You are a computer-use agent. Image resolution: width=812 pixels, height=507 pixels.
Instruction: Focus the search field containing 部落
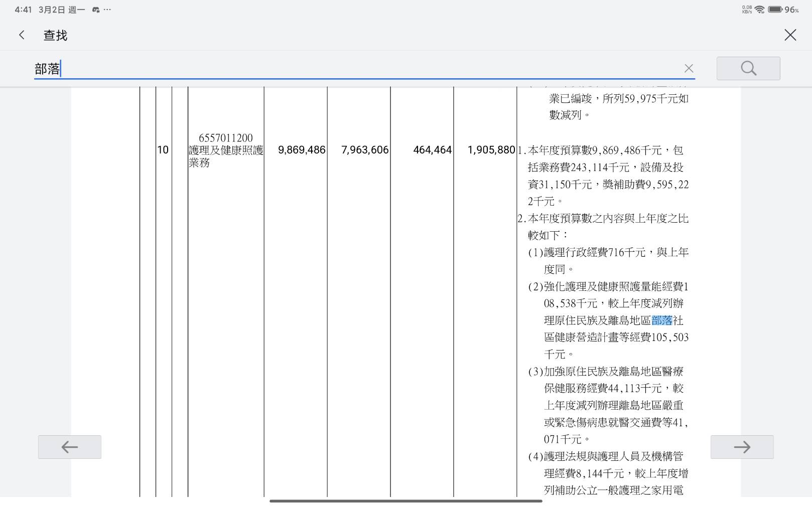(x=351, y=69)
